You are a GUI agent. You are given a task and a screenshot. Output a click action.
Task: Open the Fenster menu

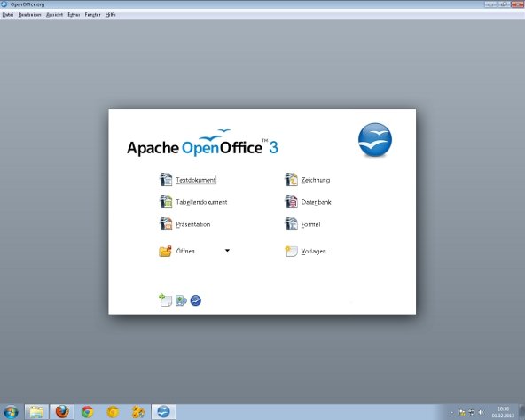pos(93,15)
